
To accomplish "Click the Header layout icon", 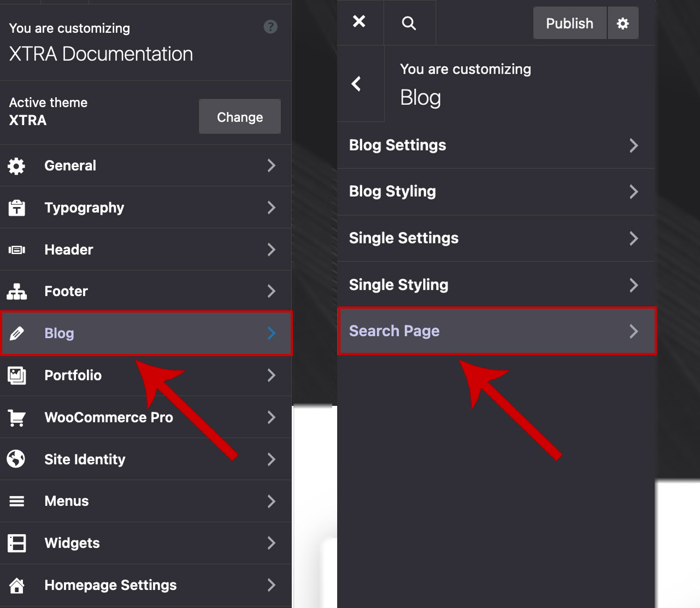I will (16, 250).
